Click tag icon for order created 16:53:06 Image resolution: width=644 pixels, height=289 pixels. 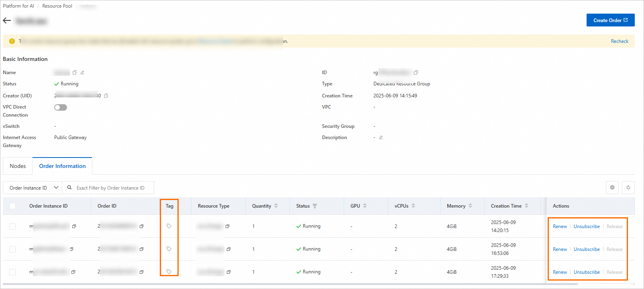(169, 249)
